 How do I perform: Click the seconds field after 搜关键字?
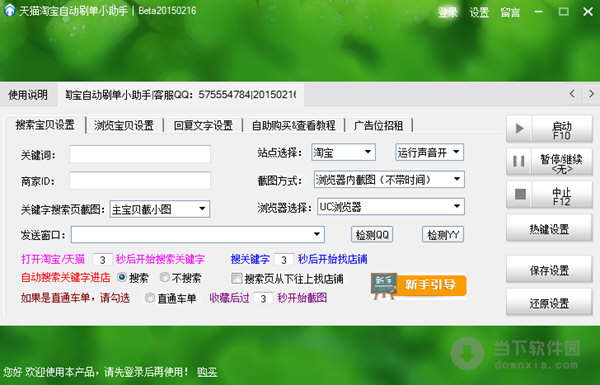[284, 259]
